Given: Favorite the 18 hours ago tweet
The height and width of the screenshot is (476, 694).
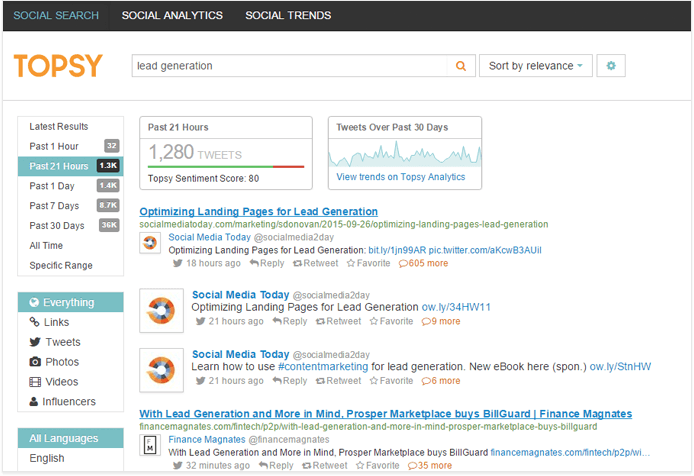Looking at the screenshot, I should [369, 263].
